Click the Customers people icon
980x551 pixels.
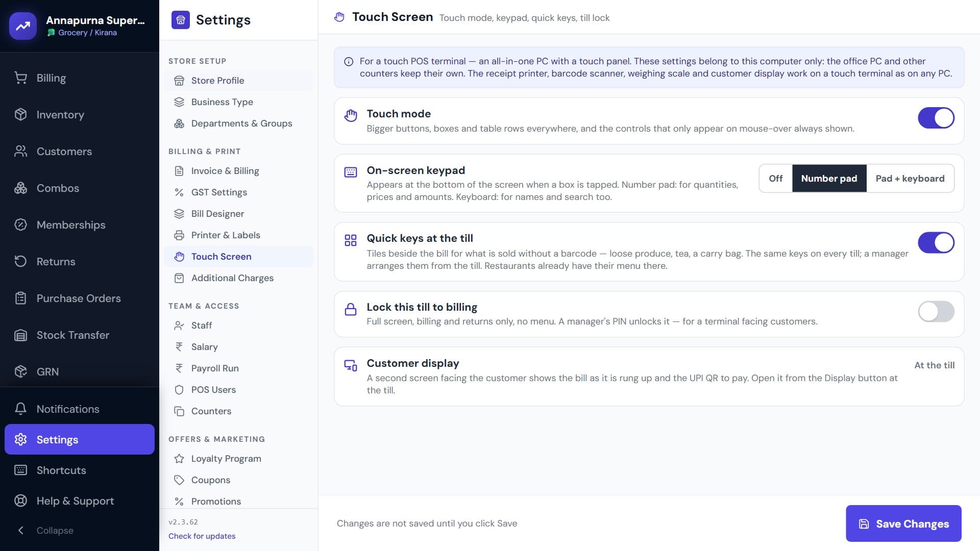point(20,152)
